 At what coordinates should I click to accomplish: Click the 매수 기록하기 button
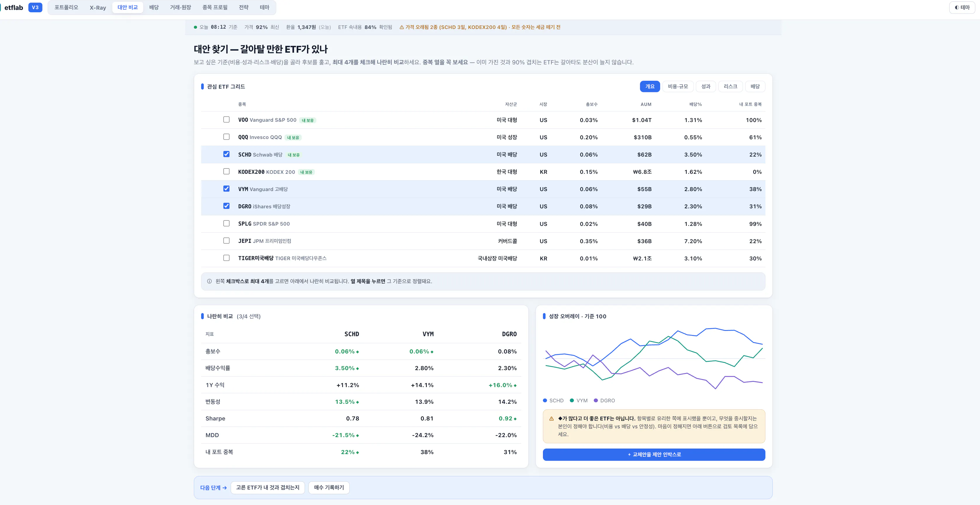click(329, 488)
